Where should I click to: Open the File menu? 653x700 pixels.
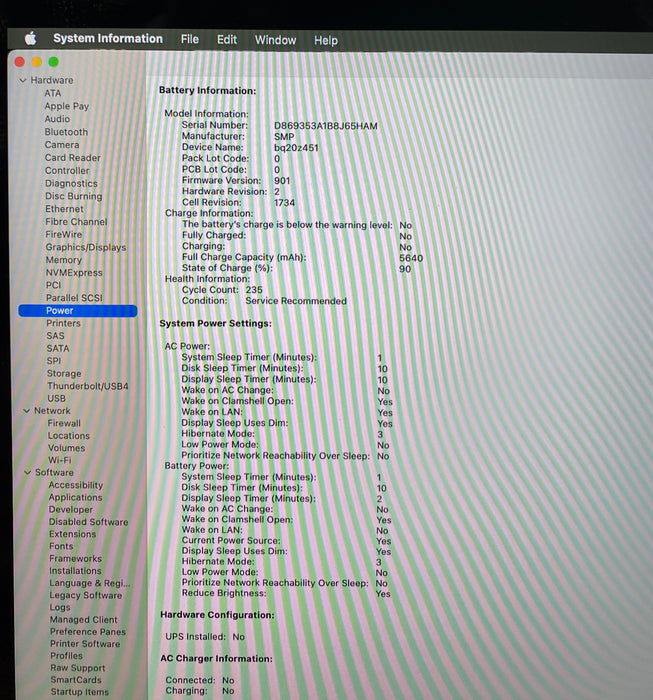pyautogui.click(x=190, y=40)
